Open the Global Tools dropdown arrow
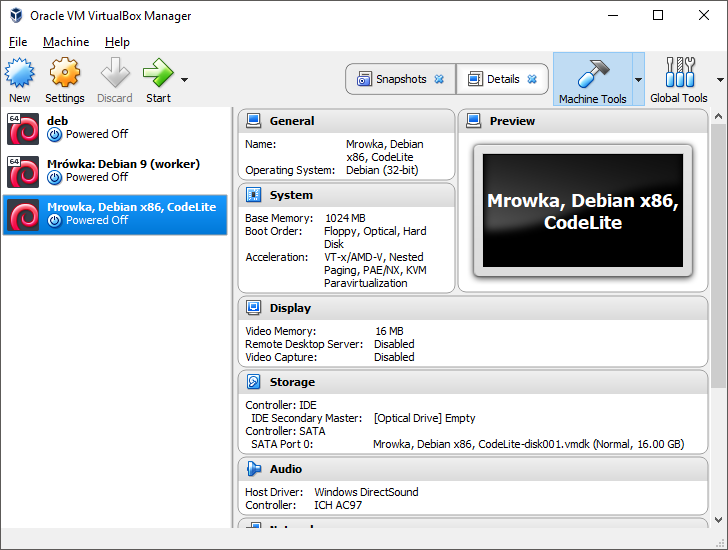 coord(720,80)
